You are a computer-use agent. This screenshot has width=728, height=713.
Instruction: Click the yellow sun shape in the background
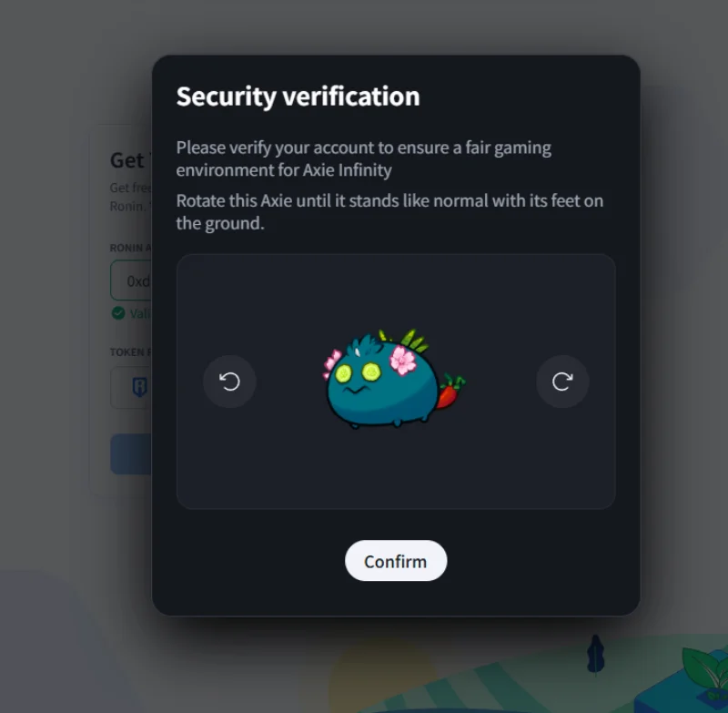click(383, 674)
